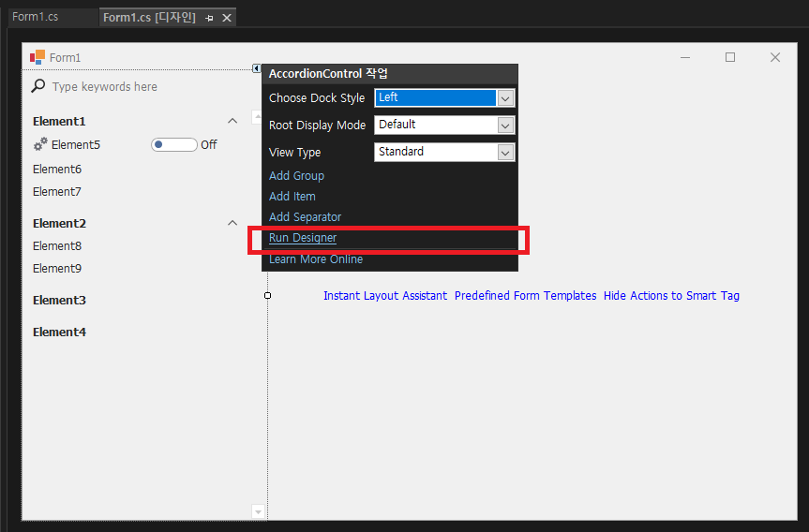This screenshot has height=532, width=809.
Task: Close the Form1.cs design tab
Action: coord(227,18)
